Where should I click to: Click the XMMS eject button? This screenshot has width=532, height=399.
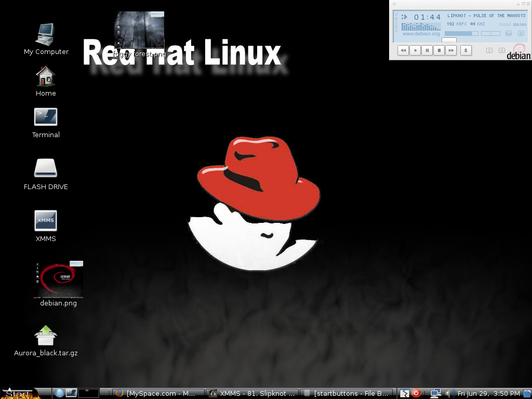pyautogui.click(x=466, y=50)
